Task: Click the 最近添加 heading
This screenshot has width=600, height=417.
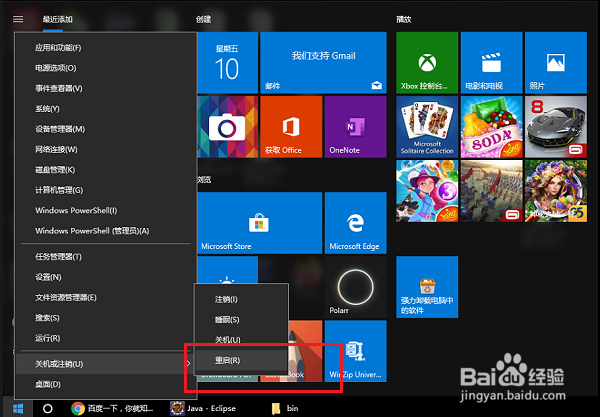Action: pos(57,19)
